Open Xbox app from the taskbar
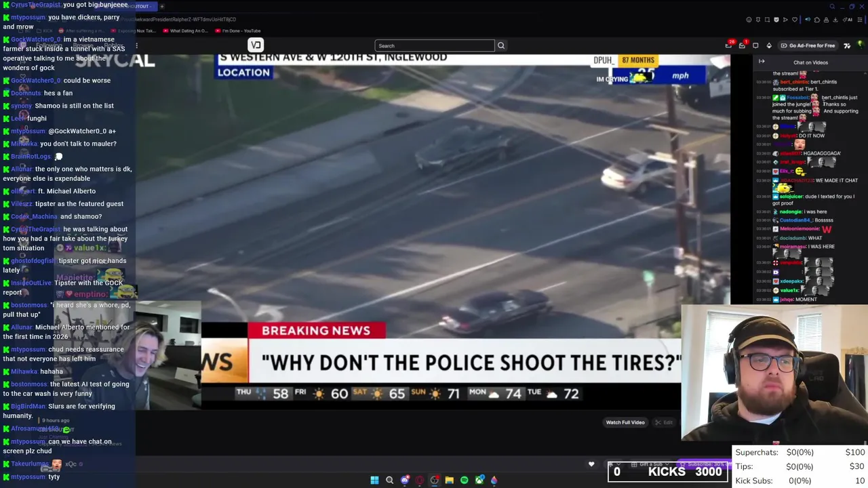 coord(479,480)
